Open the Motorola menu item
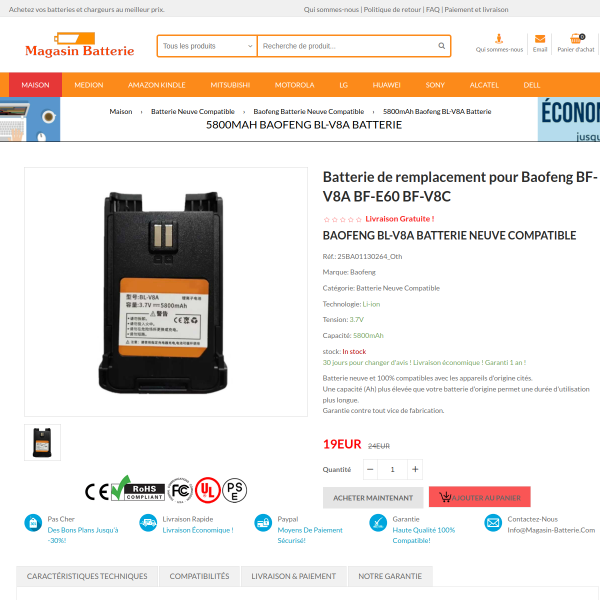The height and width of the screenshot is (600, 600). click(294, 85)
